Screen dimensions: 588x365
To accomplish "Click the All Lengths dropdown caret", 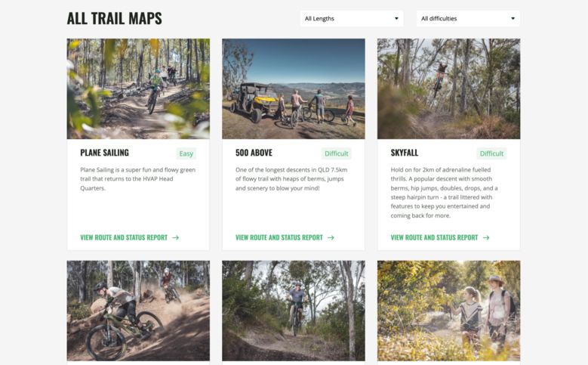I will (396, 18).
